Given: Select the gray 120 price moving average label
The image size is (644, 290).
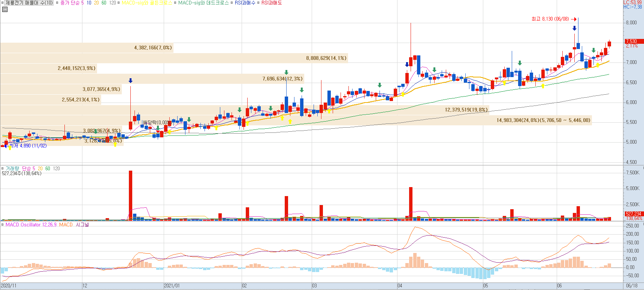Looking at the screenshot, I should [112, 3].
